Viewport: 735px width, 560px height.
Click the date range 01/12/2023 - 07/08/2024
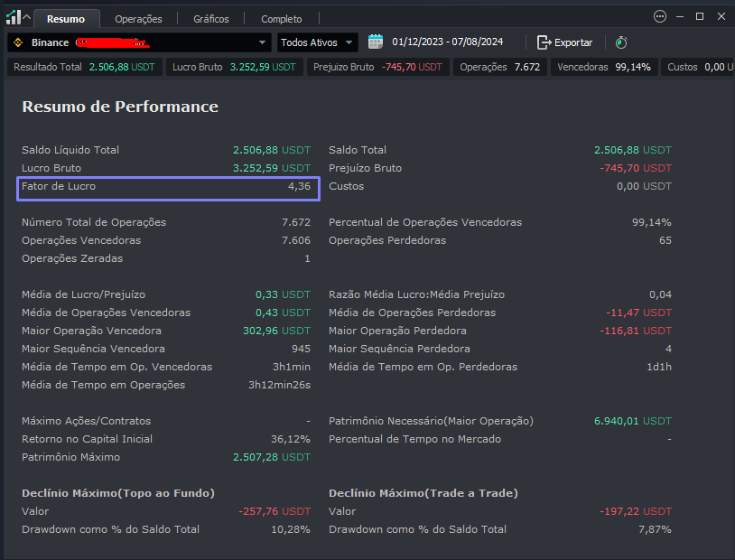[460, 42]
